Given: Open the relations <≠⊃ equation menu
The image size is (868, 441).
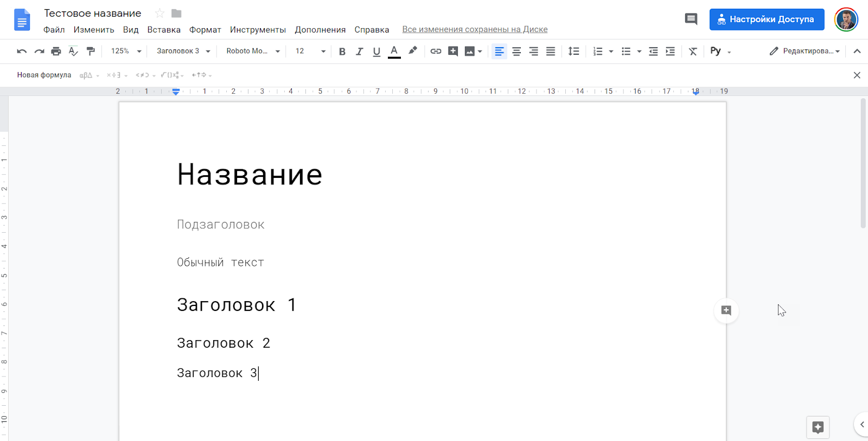Looking at the screenshot, I should pos(145,75).
